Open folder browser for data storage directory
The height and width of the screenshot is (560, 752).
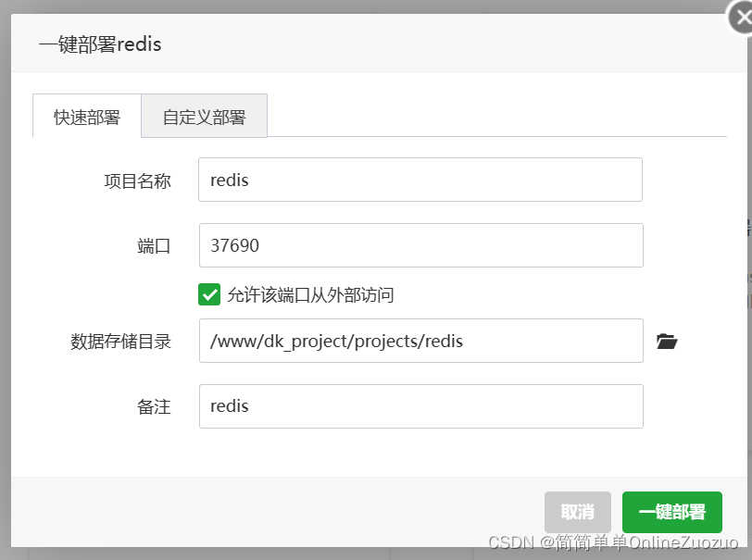(667, 342)
